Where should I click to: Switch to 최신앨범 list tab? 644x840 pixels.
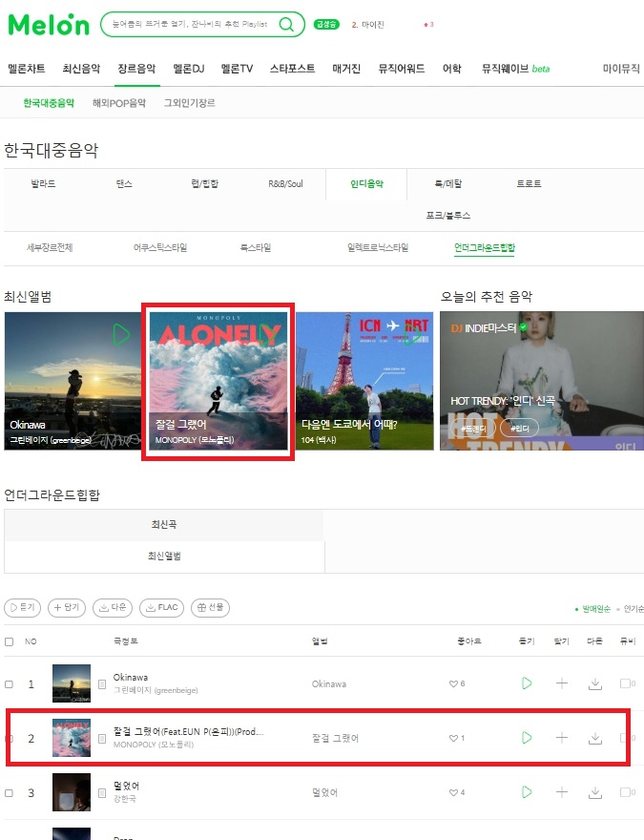pos(164,556)
